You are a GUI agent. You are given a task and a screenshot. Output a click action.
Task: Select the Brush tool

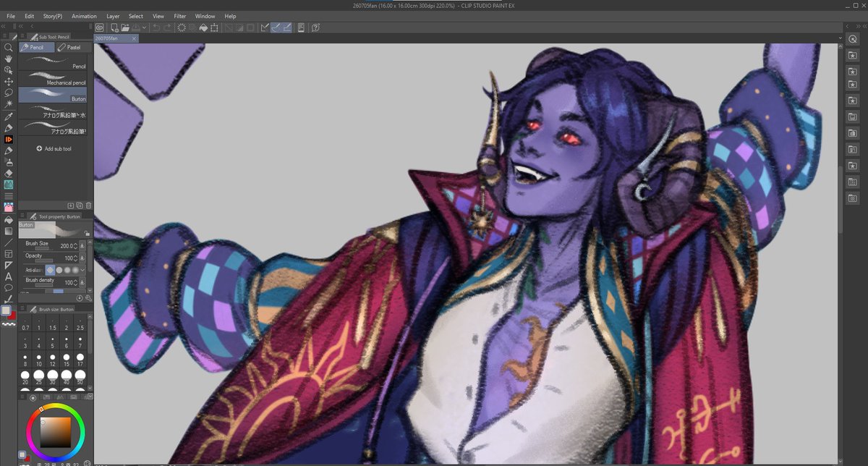pyautogui.click(x=9, y=151)
